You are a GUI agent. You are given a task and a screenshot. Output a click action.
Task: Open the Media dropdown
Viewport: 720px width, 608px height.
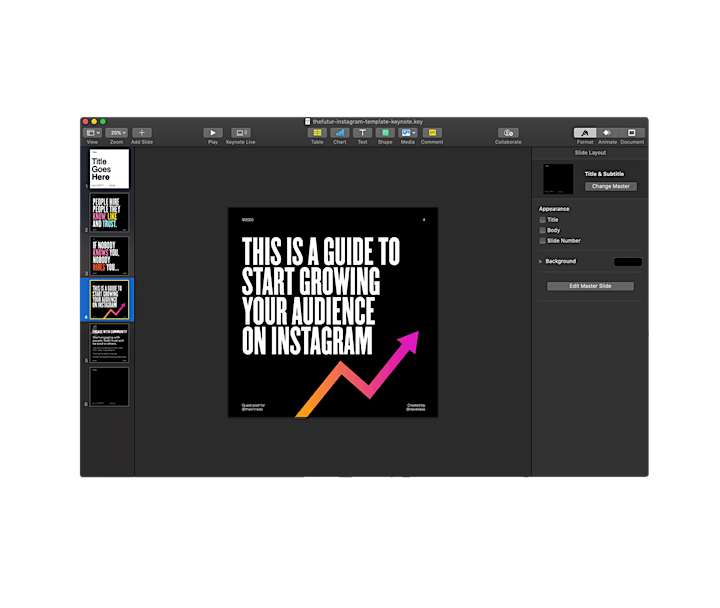[408, 133]
